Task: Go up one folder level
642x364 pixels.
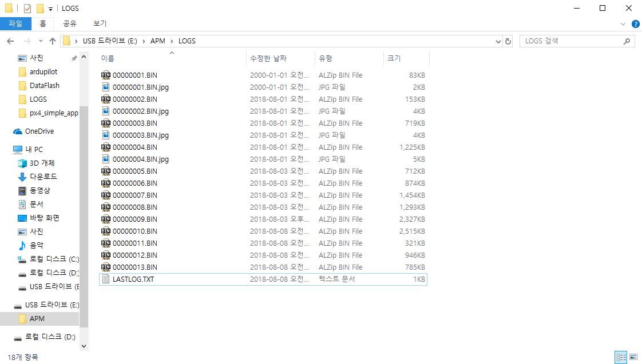Action: (53, 41)
